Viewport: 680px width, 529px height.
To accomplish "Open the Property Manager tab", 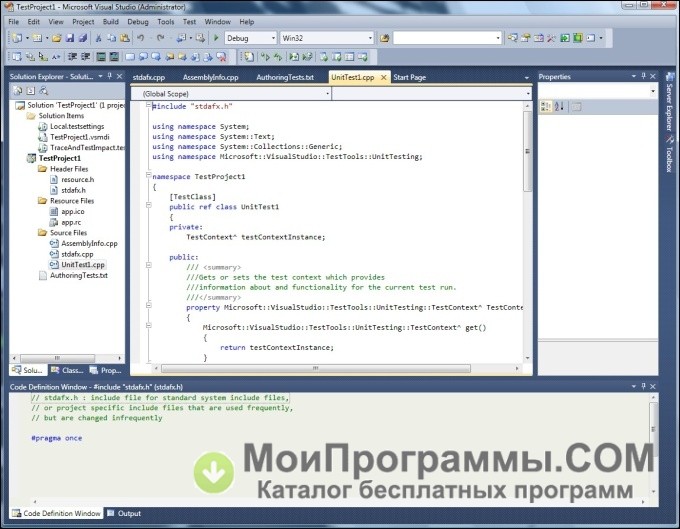I will click(x=106, y=370).
